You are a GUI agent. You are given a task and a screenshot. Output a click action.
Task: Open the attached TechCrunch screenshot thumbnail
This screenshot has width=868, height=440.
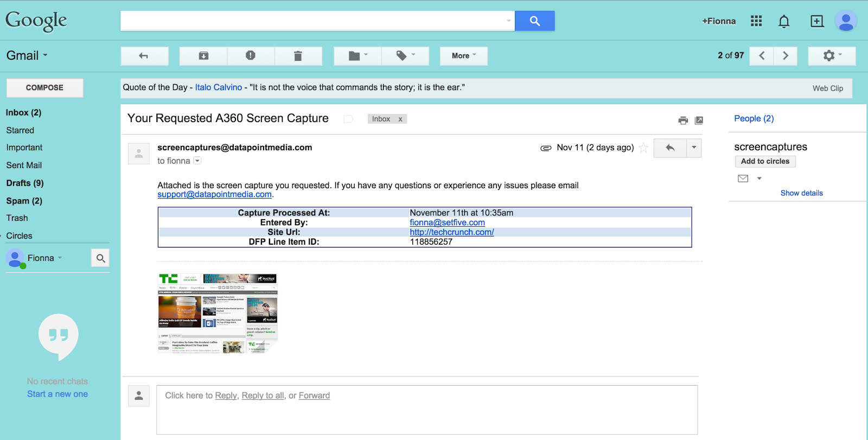tap(218, 313)
